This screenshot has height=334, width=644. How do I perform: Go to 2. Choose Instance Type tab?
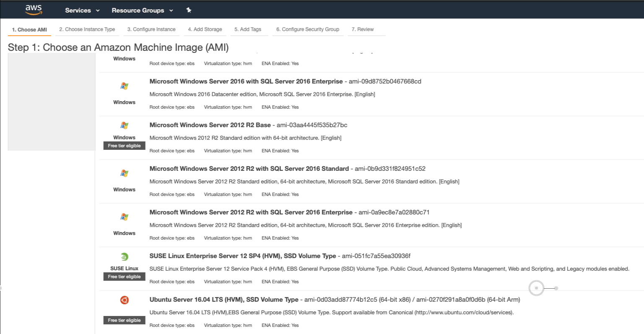[x=87, y=29]
